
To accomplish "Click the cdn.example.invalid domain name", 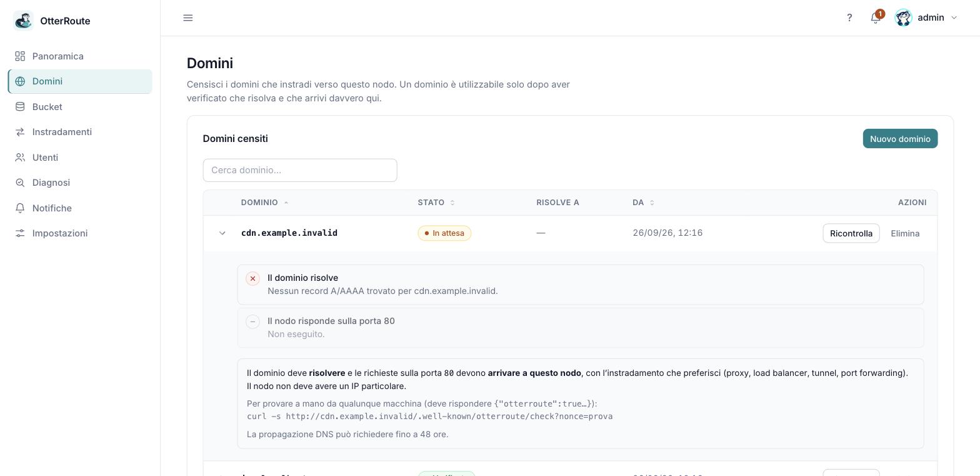I will (x=289, y=233).
